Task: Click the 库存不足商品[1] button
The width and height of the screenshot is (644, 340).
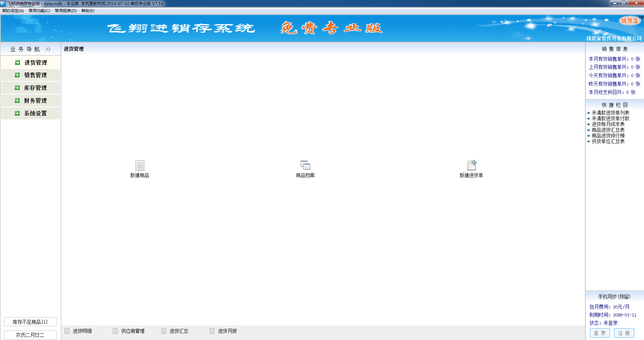Action: pos(30,322)
